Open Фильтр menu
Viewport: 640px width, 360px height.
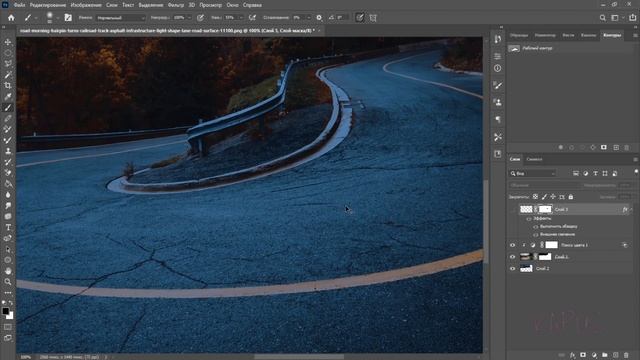tap(176, 5)
